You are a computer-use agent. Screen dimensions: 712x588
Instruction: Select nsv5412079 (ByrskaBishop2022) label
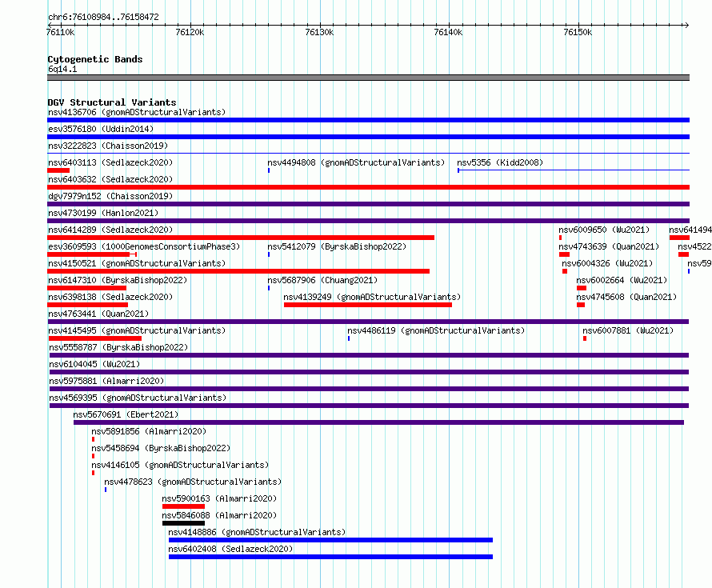pyautogui.click(x=337, y=246)
